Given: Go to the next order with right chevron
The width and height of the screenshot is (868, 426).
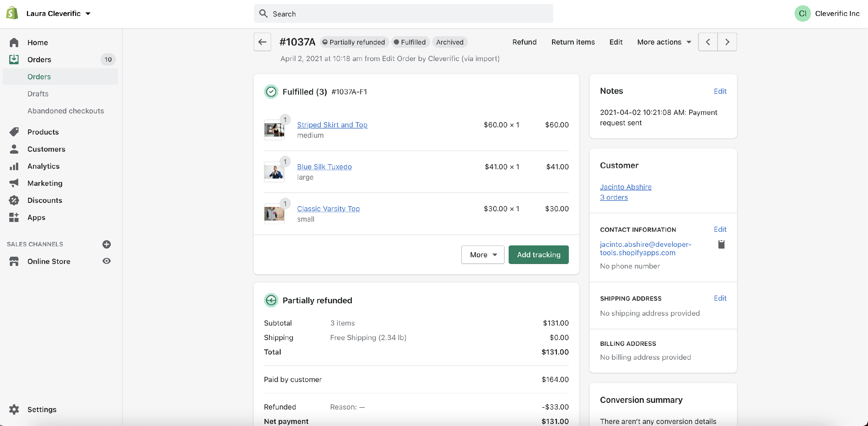Looking at the screenshot, I should (x=727, y=42).
